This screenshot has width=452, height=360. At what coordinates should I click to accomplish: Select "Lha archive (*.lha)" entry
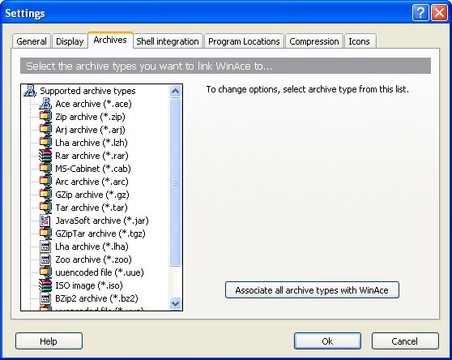(92, 247)
